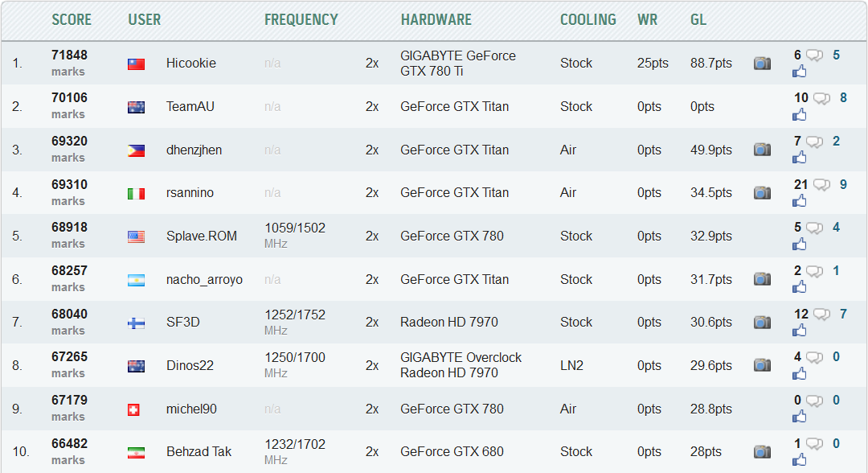The width and height of the screenshot is (868, 473).
Task: Click the thumbs-up icon in Hicookie's row
Action: pos(800,72)
